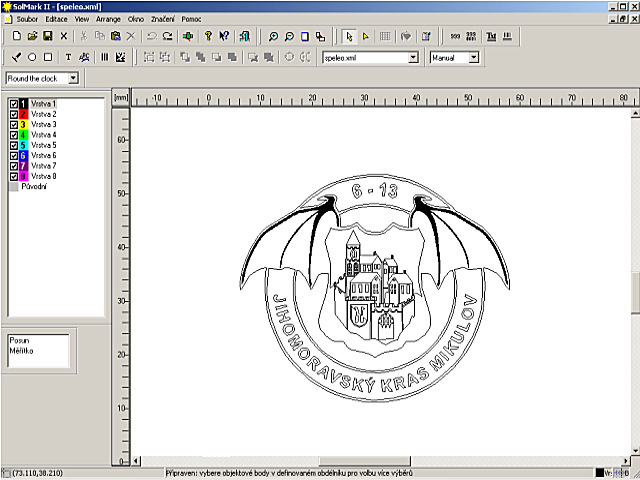Click the mm units ruler corner

tap(121, 98)
